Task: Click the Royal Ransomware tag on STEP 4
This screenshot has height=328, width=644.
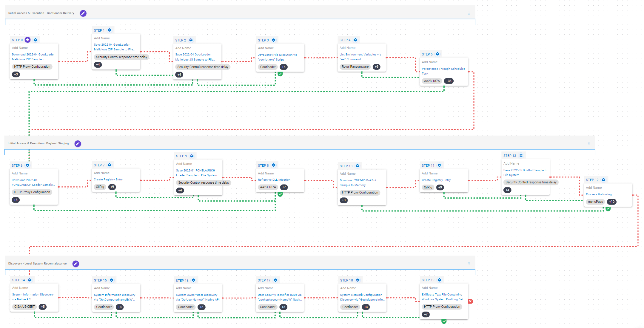Action: 355,66
